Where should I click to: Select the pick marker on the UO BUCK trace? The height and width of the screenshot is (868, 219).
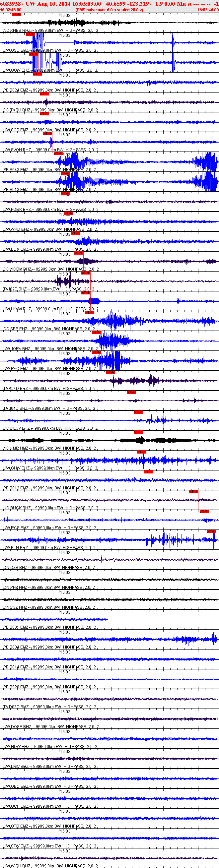tap(194, 491)
